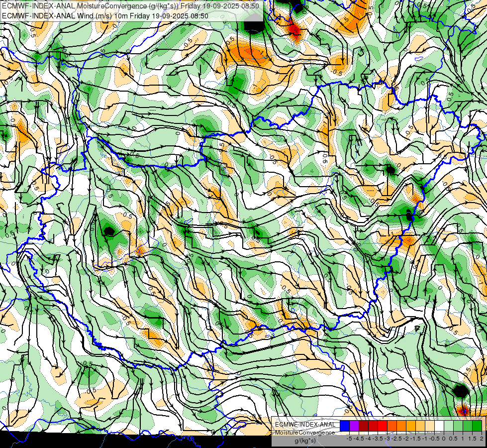The height and width of the screenshot is (448, 487).
Task: Click the MoistureConvergence title line at top
Action: coord(130,5)
